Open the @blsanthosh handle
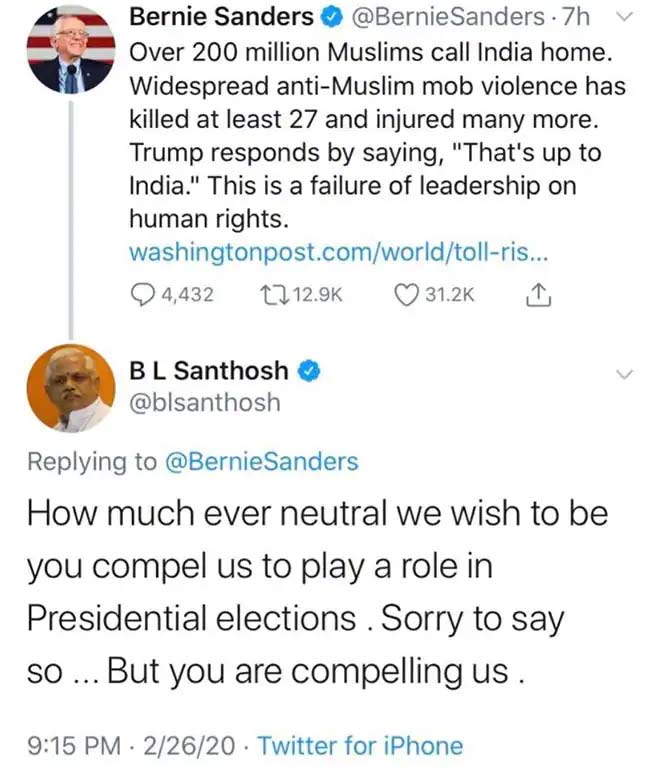The height and width of the screenshot is (775, 650). 204,403
